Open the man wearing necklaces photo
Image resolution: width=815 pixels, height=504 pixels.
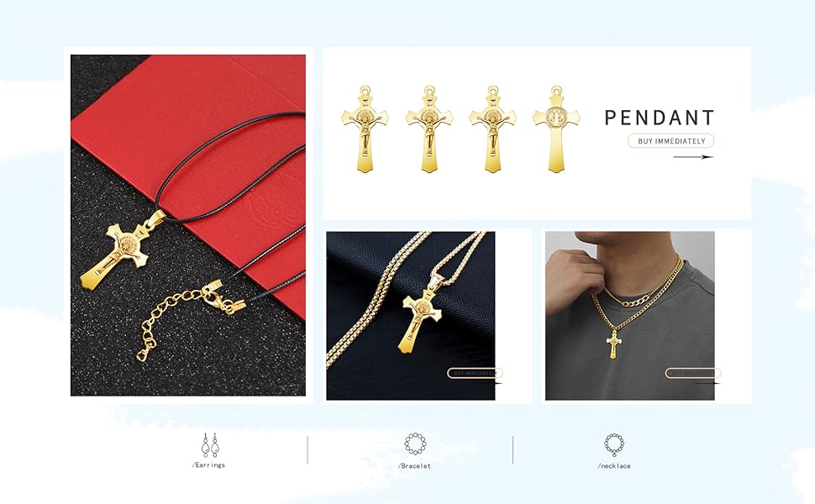[x=630, y=316]
